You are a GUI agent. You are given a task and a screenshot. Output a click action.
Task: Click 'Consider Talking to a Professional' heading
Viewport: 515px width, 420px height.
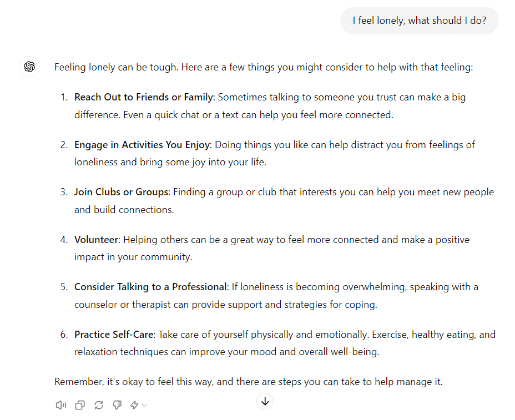pyautogui.click(x=150, y=286)
